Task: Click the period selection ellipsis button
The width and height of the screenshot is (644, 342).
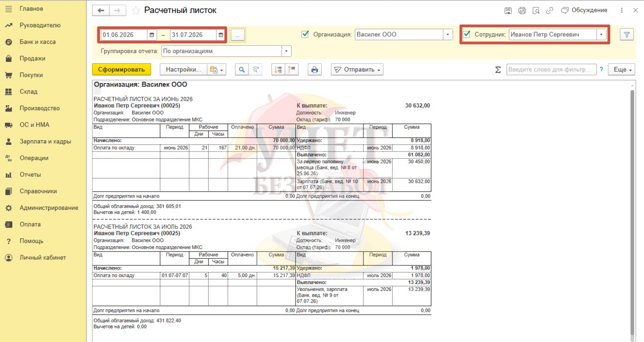Action: click(237, 35)
